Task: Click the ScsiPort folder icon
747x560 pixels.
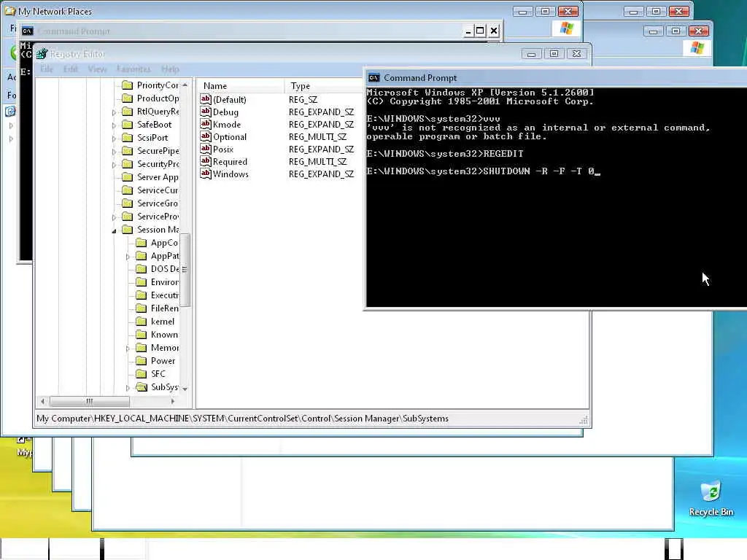Action: 127,138
